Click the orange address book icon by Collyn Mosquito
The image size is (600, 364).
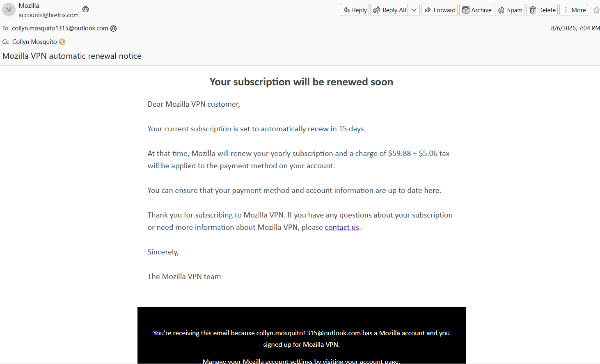(62, 41)
